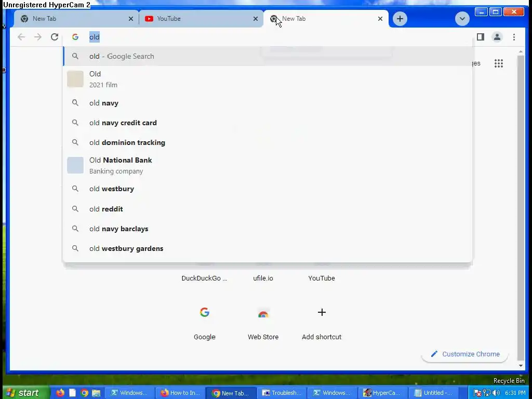
Task: Click the 6:31 PM clock
Action: click(x=515, y=393)
